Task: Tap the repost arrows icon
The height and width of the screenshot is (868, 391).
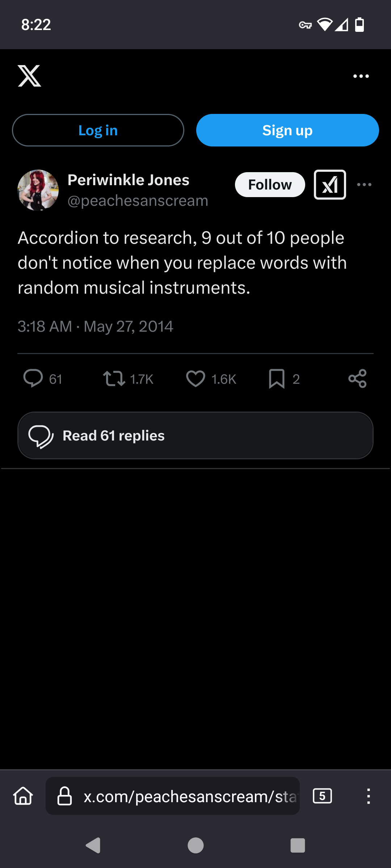Action: pos(114,379)
